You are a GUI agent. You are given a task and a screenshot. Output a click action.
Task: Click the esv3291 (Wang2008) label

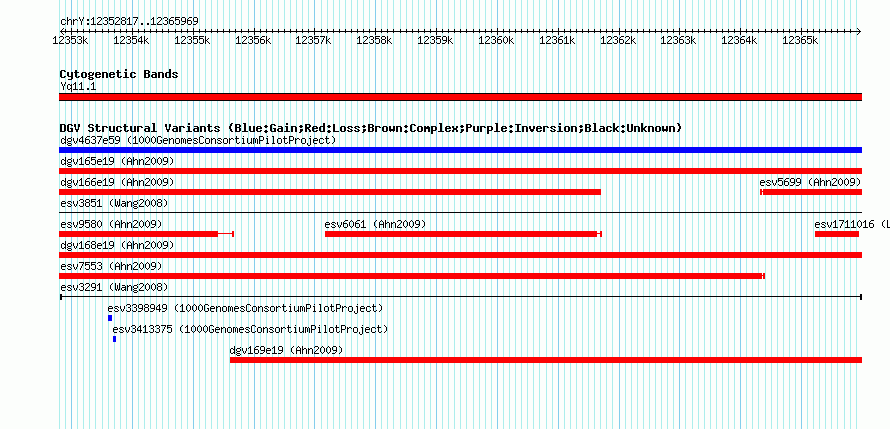point(114,287)
